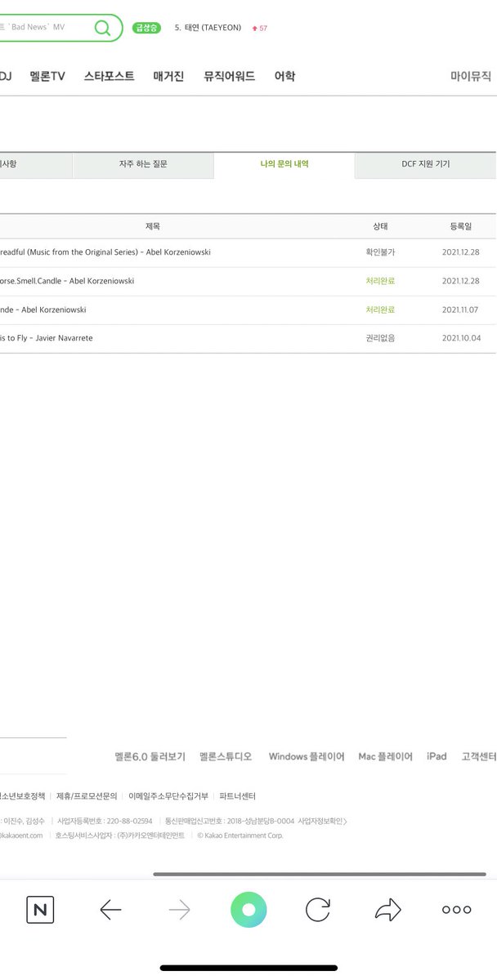Screen dimensions: 497x980
Task: Open inquiry ending in Fly - Javier Navarrete
Action: (x=47, y=337)
